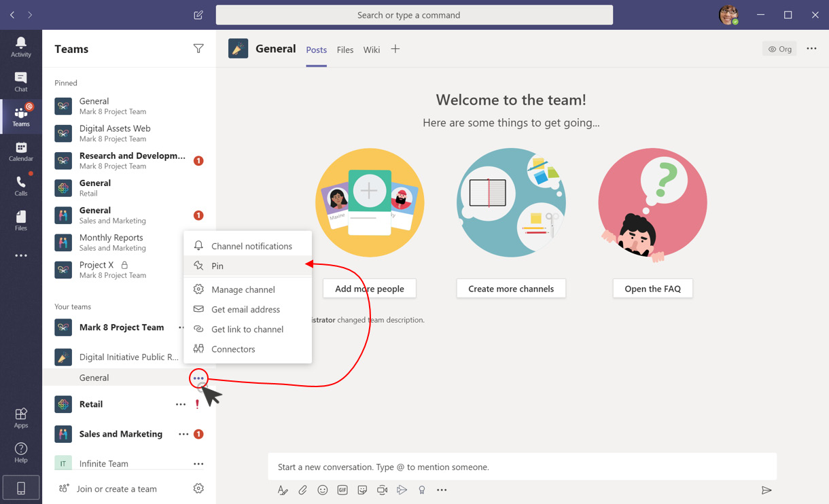Image resolution: width=829 pixels, height=504 pixels.
Task: Send the message with send arrow
Action: pyautogui.click(x=766, y=490)
